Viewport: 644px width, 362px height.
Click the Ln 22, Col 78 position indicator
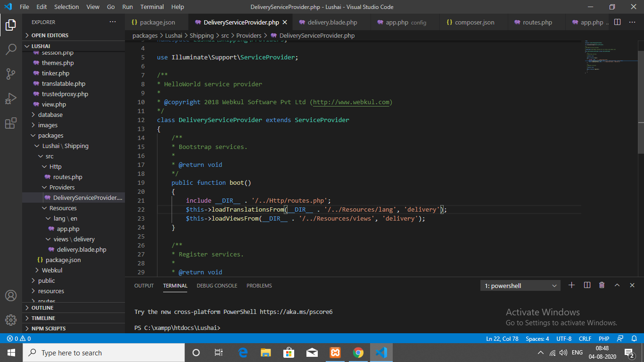point(502,338)
